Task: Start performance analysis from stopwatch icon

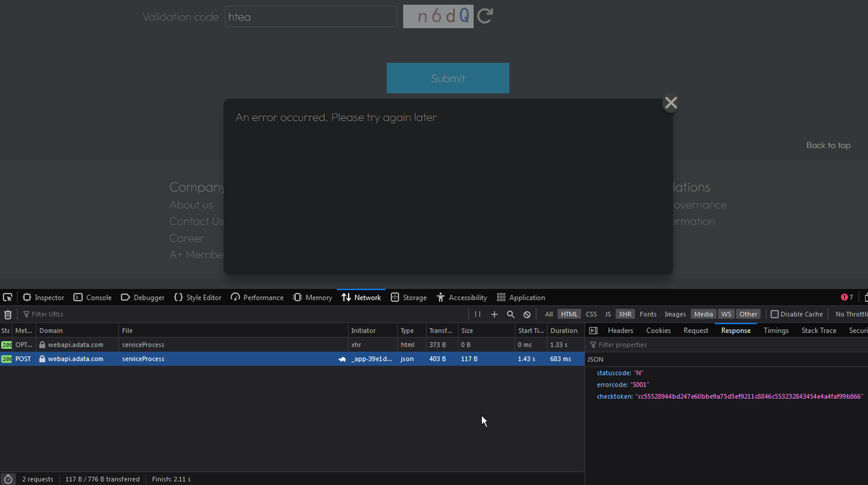Action: (9, 479)
